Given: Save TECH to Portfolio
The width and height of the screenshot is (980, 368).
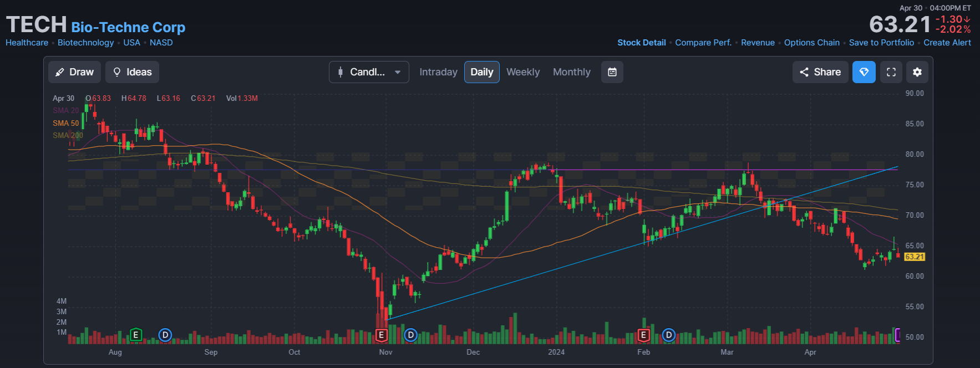Looking at the screenshot, I should coord(881,43).
